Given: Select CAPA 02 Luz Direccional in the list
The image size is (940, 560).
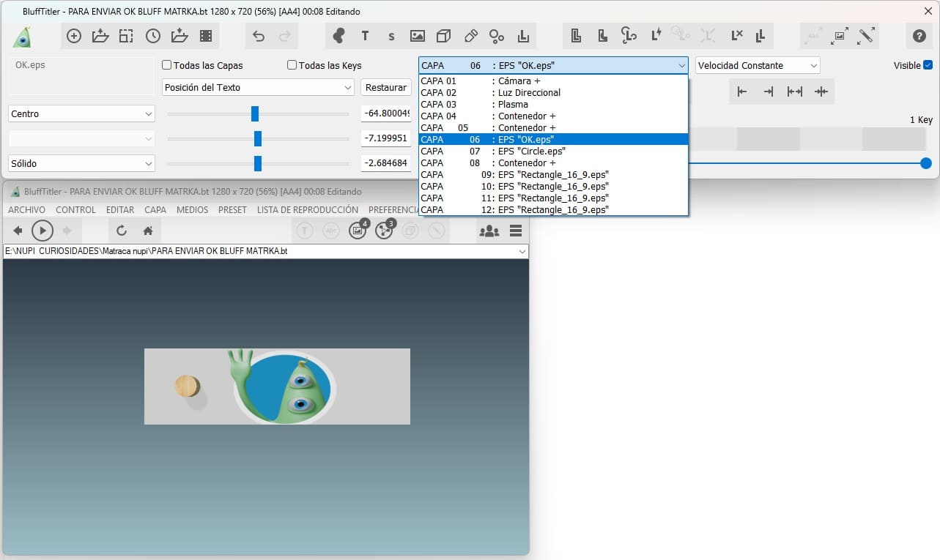Looking at the screenshot, I should point(553,92).
